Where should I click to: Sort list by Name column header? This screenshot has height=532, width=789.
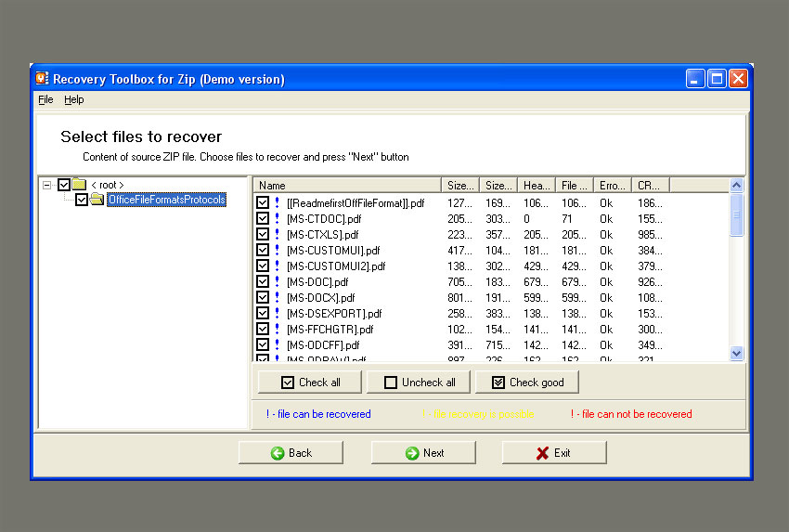pos(347,185)
